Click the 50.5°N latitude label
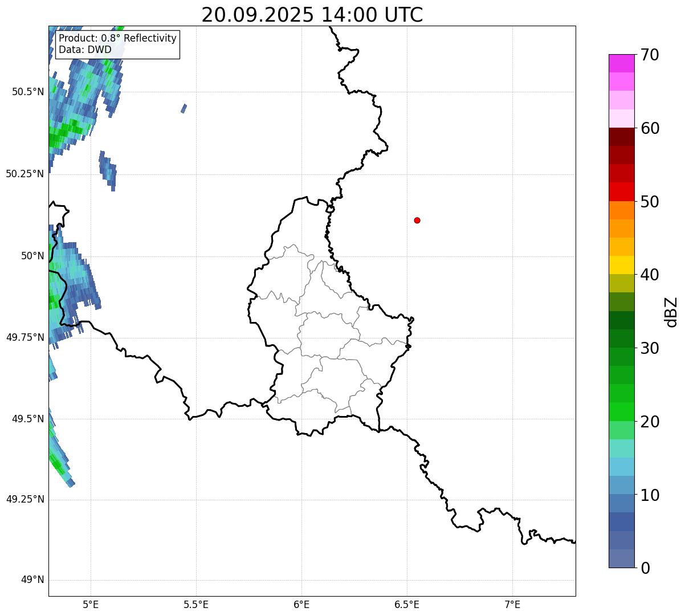Viewport: 685px width, 616px height. (x=28, y=92)
